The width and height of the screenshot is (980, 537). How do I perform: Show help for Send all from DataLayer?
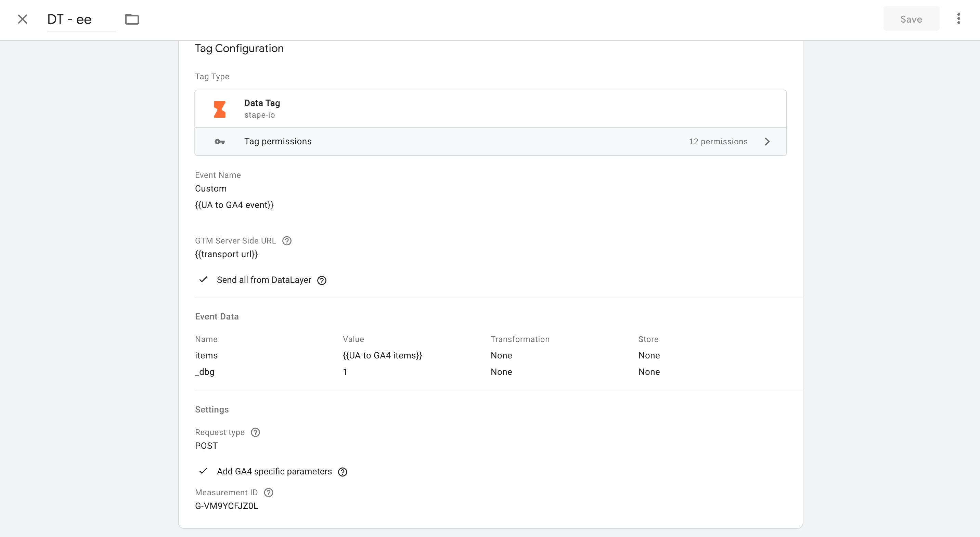click(322, 280)
